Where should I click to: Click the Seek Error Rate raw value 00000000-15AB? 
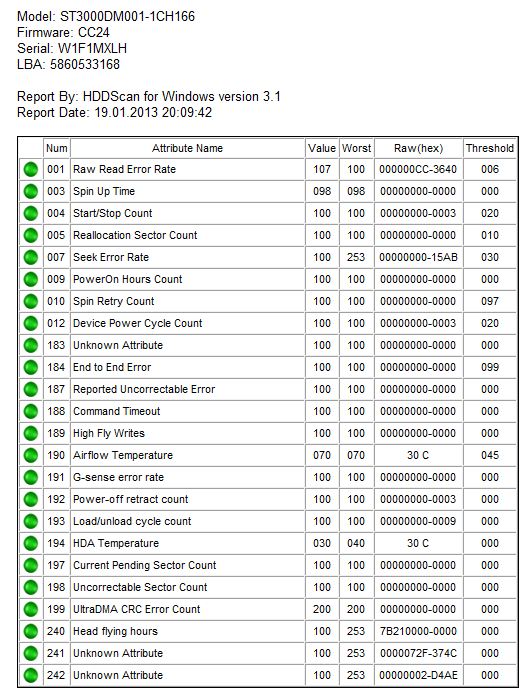click(418, 257)
